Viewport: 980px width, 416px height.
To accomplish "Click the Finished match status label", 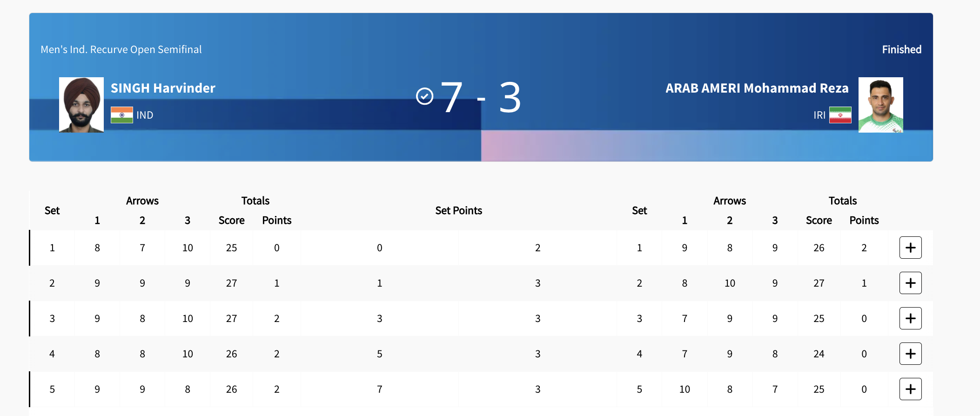I will (901, 49).
